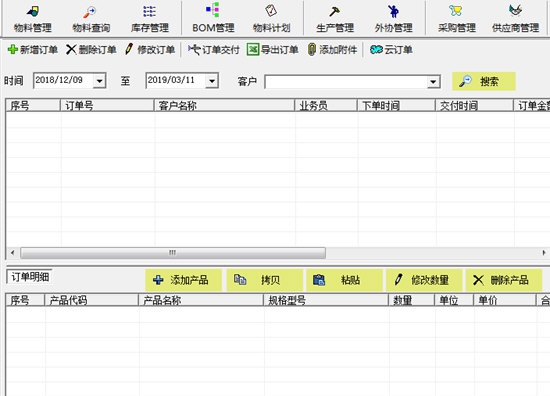This screenshot has height=396, width=550.
Task: Open 生产管理 hammer icon
Action: click(x=335, y=12)
